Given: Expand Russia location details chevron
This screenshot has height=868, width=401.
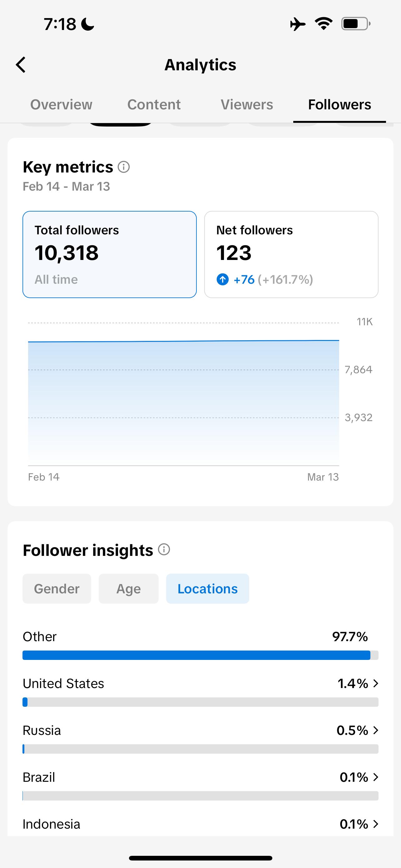Looking at the screenshot, I should (x=376, y=730).
